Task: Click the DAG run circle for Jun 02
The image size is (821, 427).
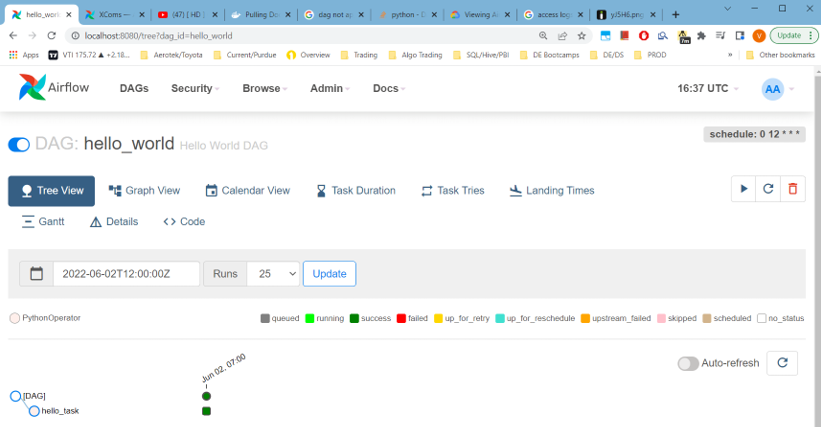Action: pos(206,396)
